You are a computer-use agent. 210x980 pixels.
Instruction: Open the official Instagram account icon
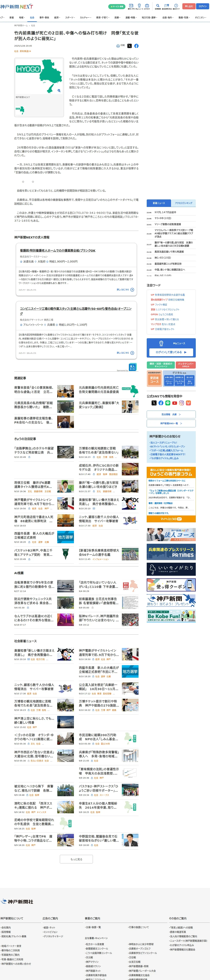point(181,403)
